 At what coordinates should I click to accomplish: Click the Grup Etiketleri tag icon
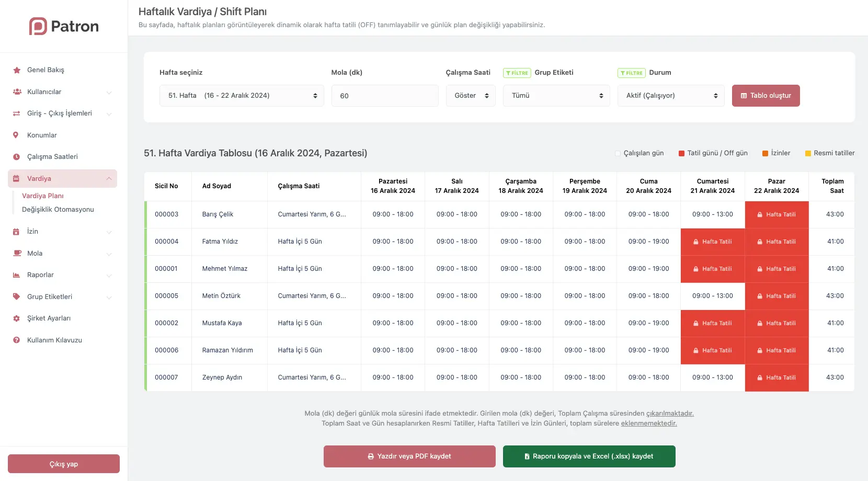click(x=17, y=296)
